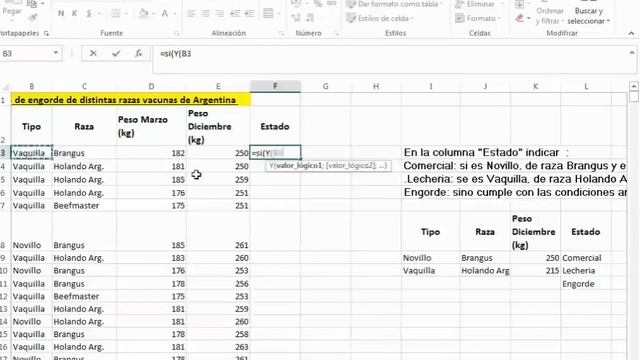Center text horizontally in ribbon
The height and width of the screenshot is (360, 640).
tap(205, 13)
